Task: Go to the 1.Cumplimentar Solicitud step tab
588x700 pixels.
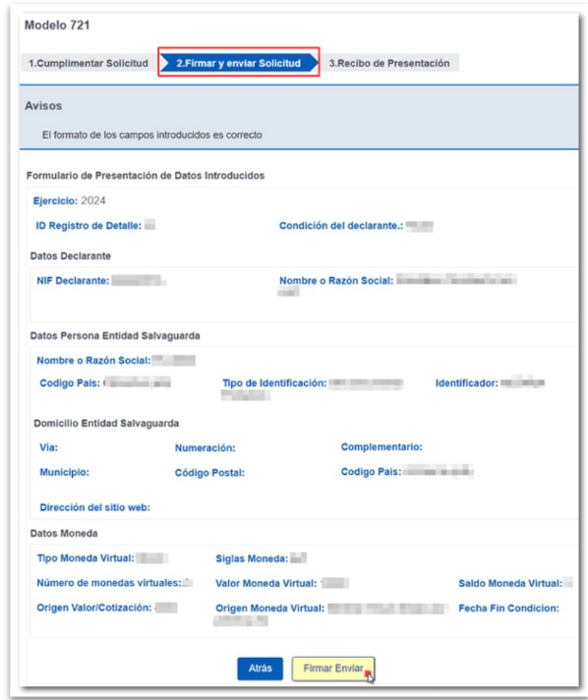Action: [x=88, y=63]
